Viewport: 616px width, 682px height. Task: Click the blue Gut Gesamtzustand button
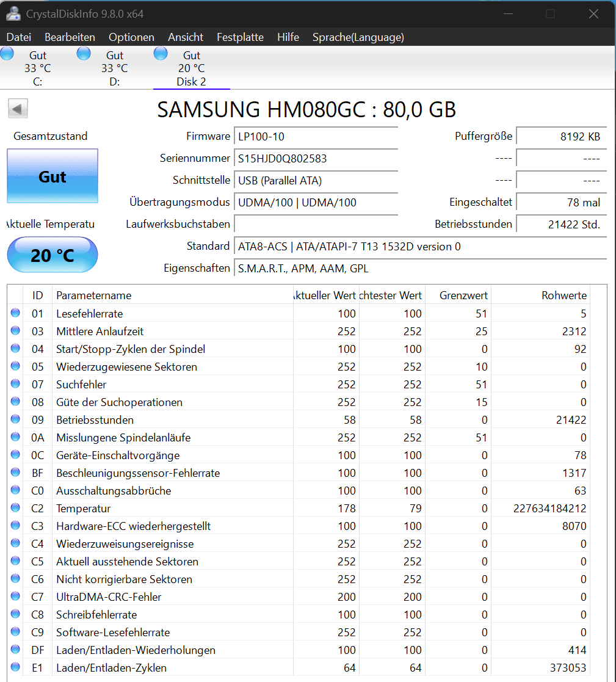tap(52, 176)
